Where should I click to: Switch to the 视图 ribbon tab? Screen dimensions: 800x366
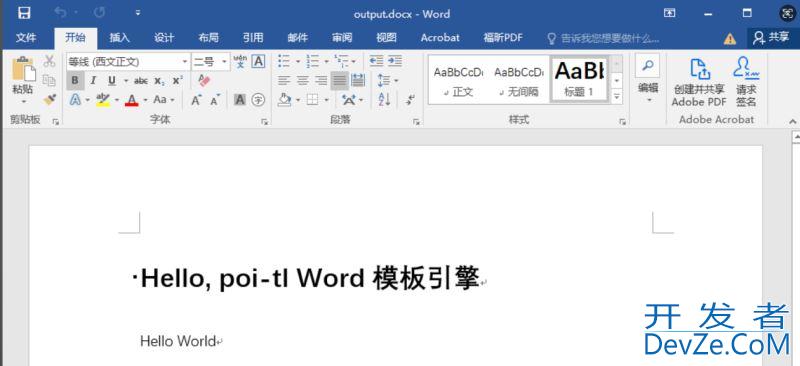(x=386, y=38)
